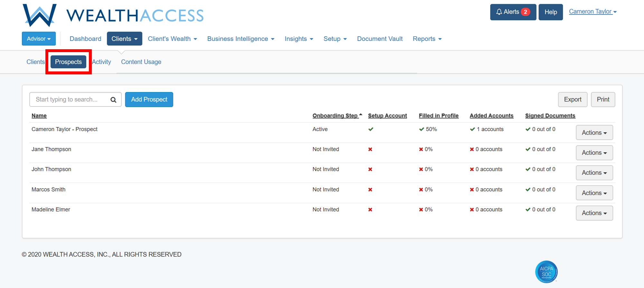This screenshot has height=288, width=644.
Task: Open Cameron Taylor user menu
Action: click(x=593, y=12)
